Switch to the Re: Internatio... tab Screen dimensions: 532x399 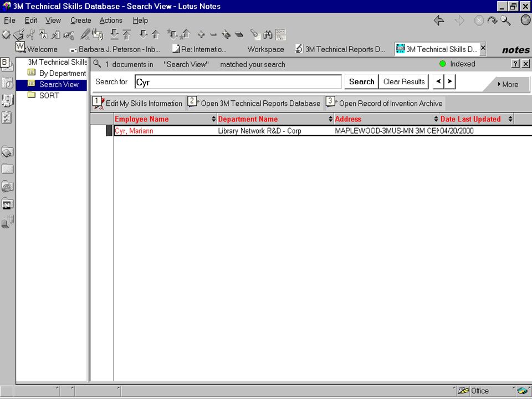[x=199, y=49]
